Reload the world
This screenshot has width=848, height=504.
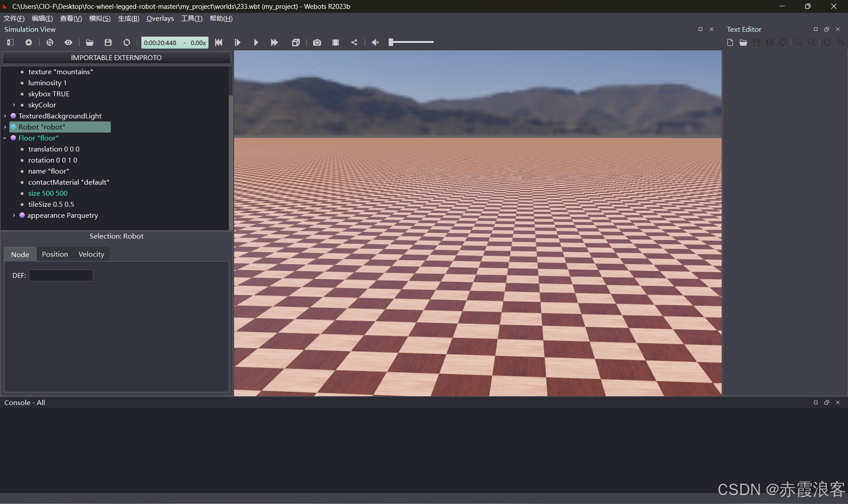pos(127,42)
